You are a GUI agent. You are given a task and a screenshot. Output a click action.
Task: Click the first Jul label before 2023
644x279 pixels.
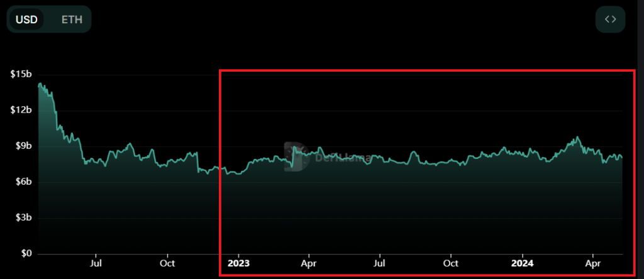[96, 264]
